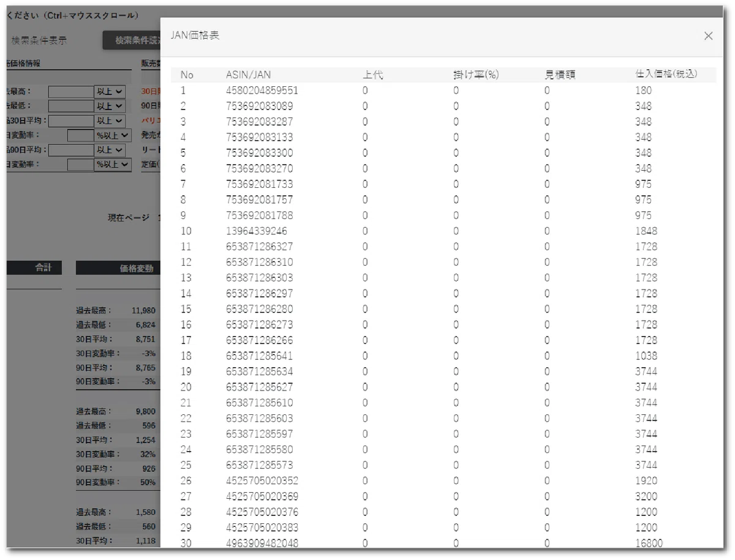
Task: Click the JAN価格表 dialog title
Action: (x=195, y=35)
